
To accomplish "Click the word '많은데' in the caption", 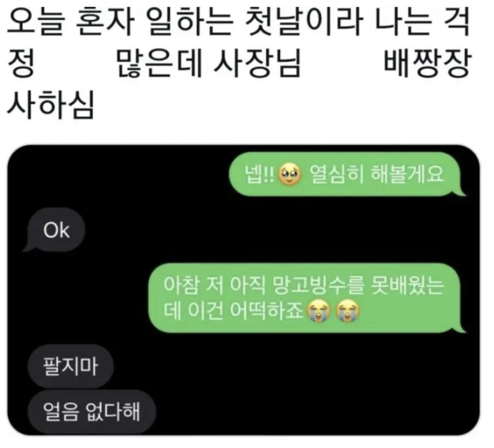I will point(159,64).
